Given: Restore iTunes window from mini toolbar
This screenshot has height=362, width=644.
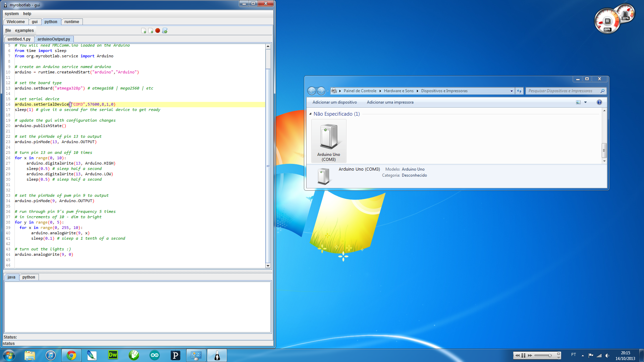Looking at the screenshot, I should (559, 354).
